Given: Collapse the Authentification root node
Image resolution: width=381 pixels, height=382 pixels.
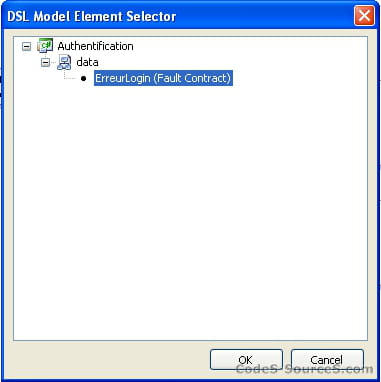Looking at the screenshot, I should click(26, 46).
